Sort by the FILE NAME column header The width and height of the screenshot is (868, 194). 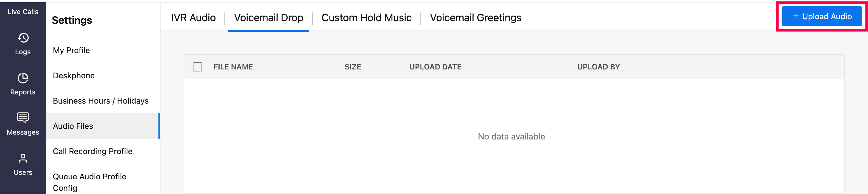(233, 67)
